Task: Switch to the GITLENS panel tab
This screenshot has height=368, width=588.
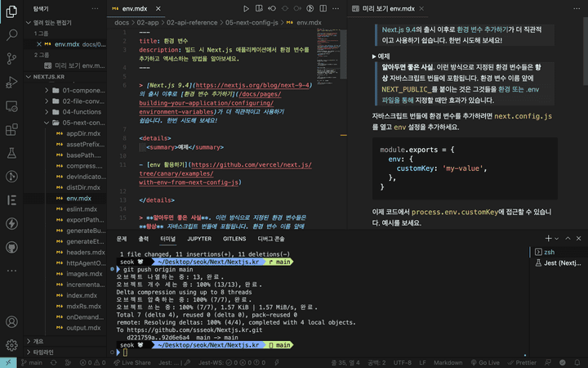Action: (234, 239)
